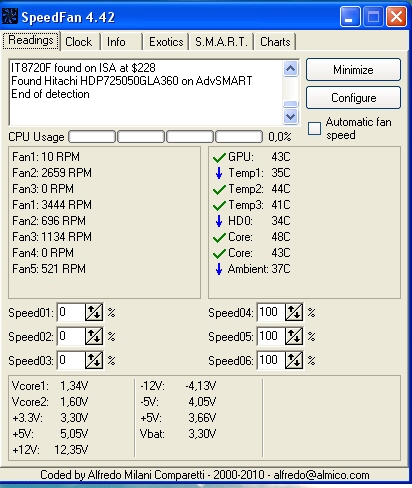Click the first CPU Usage bar
The width and height of the screenshot is (412, 488).
click(x=92, y=137)
